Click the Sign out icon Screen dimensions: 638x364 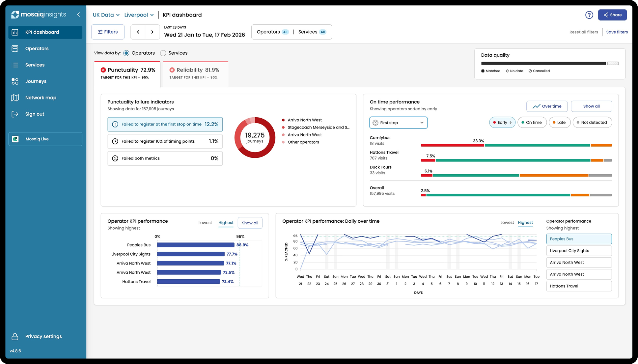(x=15, y=114)
